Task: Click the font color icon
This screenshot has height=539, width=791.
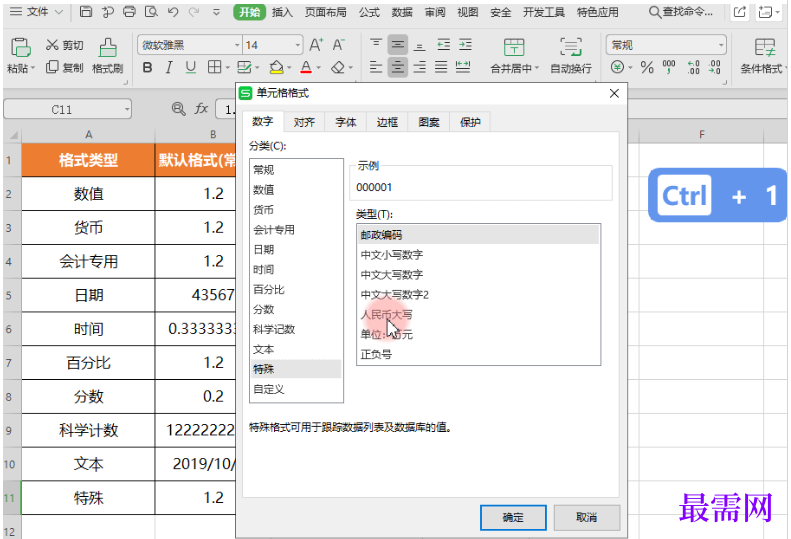Action: point(305,67)
